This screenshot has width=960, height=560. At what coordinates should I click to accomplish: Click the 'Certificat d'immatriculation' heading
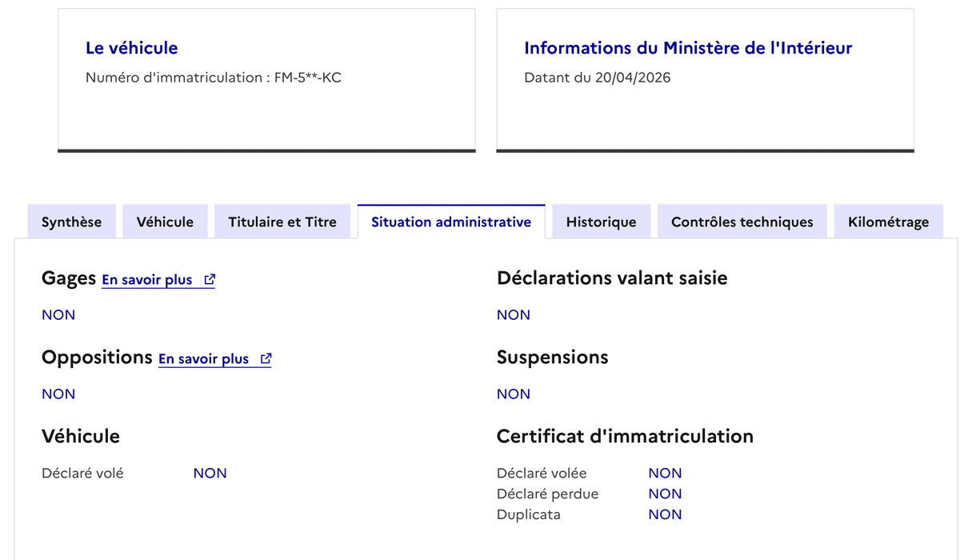coord(625,436)
